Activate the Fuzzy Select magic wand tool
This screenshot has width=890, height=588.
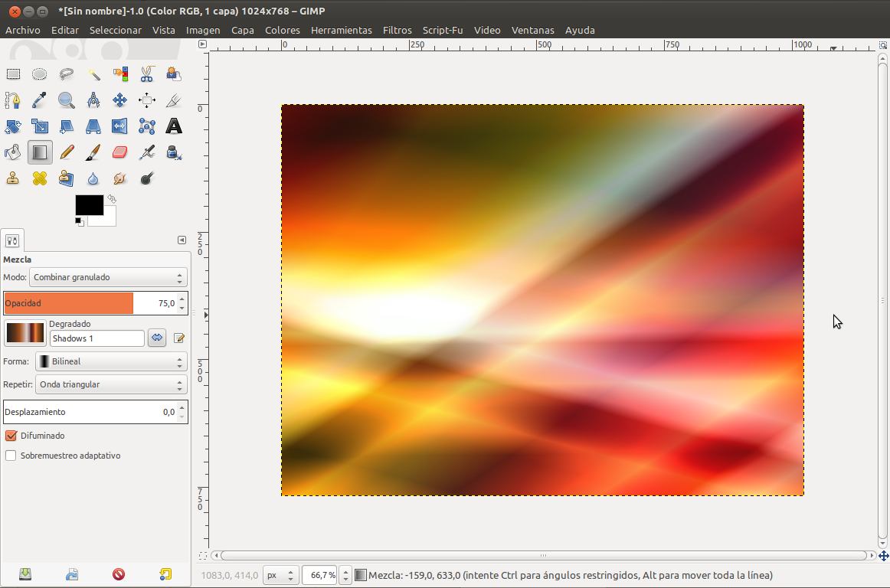pyautogui.click(x=93, y=74)
